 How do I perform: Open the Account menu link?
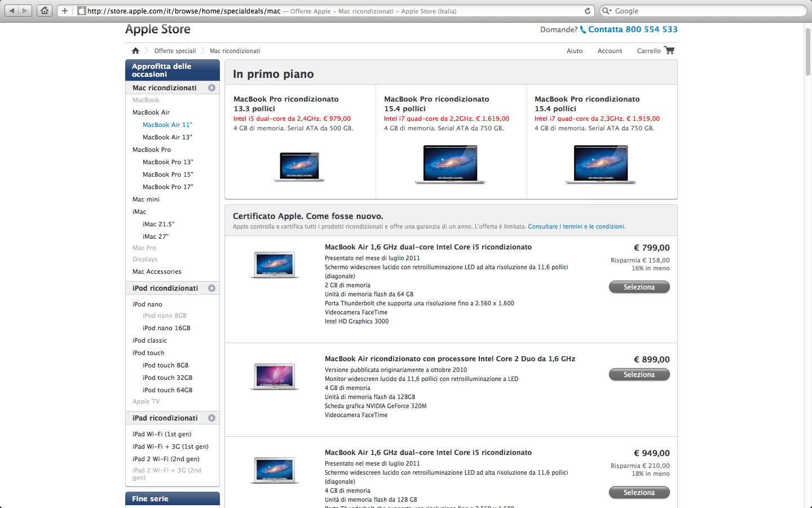tap(610, 51)
